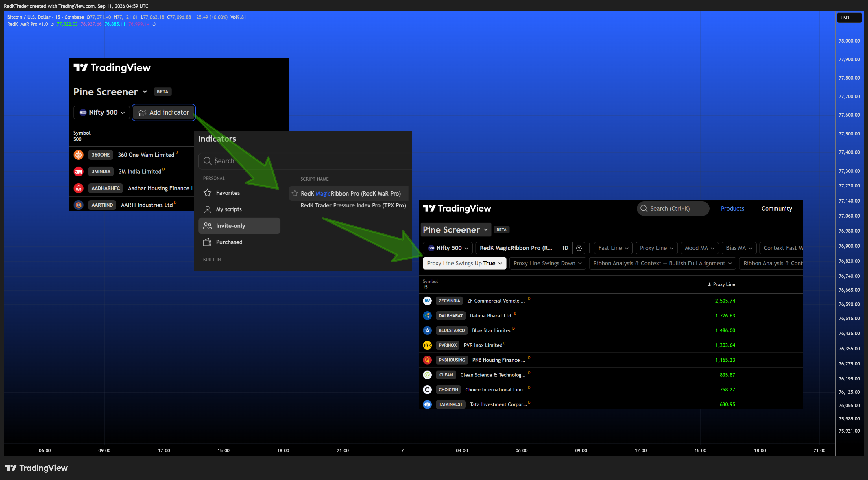
Task: Click the CHOICEIN logo icon
Action: (427, 390)
